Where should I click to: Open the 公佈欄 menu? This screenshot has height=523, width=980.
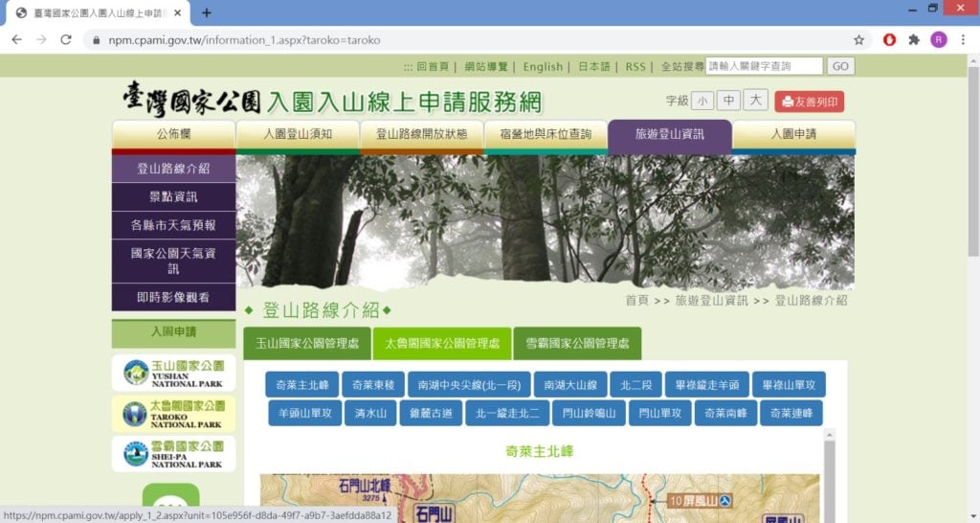pos(173,134)
